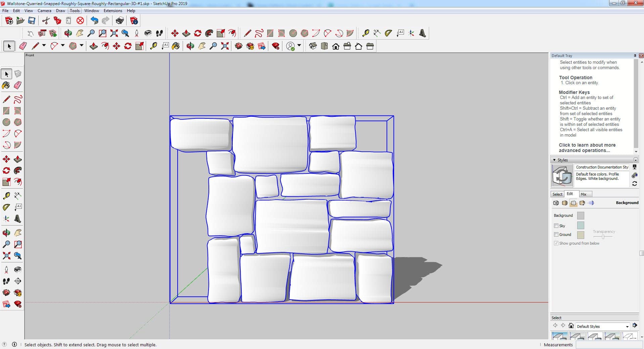This screenshot has width=644, height=349.
Task: Click the Save file icon
Action: point(32,21)
